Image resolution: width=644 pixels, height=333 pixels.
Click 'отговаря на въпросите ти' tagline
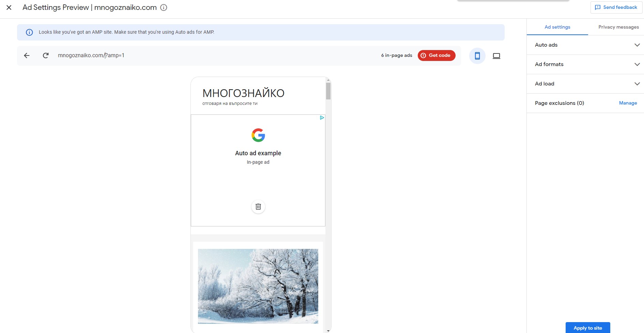pos(230,104)
